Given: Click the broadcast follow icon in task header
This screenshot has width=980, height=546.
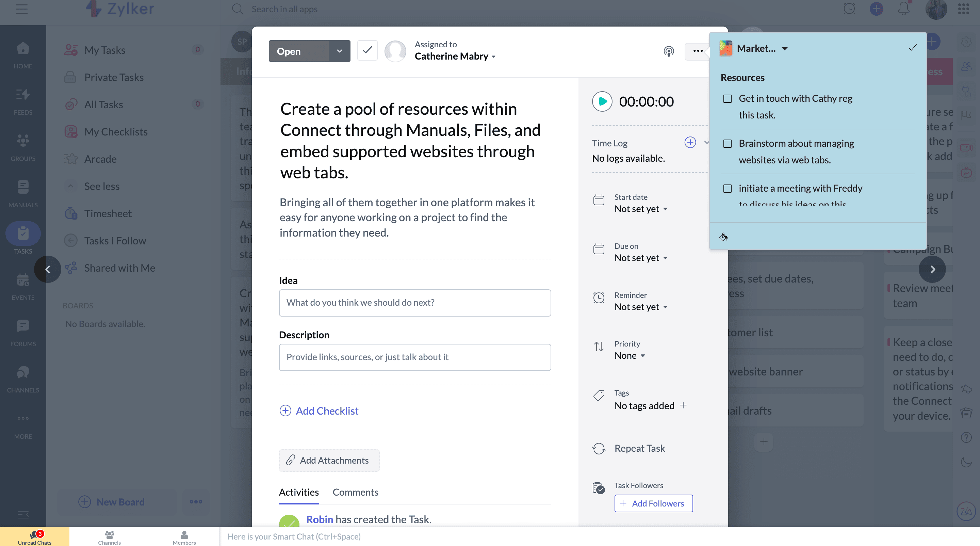Looking at the screenshot, I should pyautogui.click(x=668, y=51).
